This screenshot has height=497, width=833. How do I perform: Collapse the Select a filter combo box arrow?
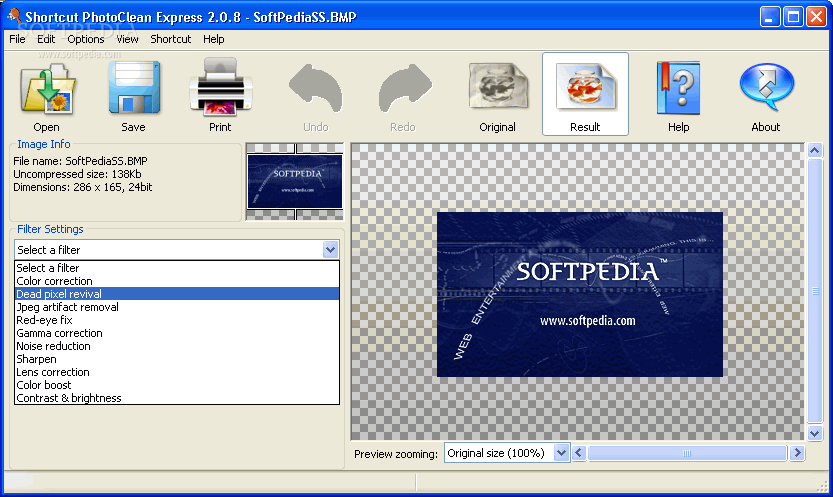pyautogui.click(x=330, y=250)
